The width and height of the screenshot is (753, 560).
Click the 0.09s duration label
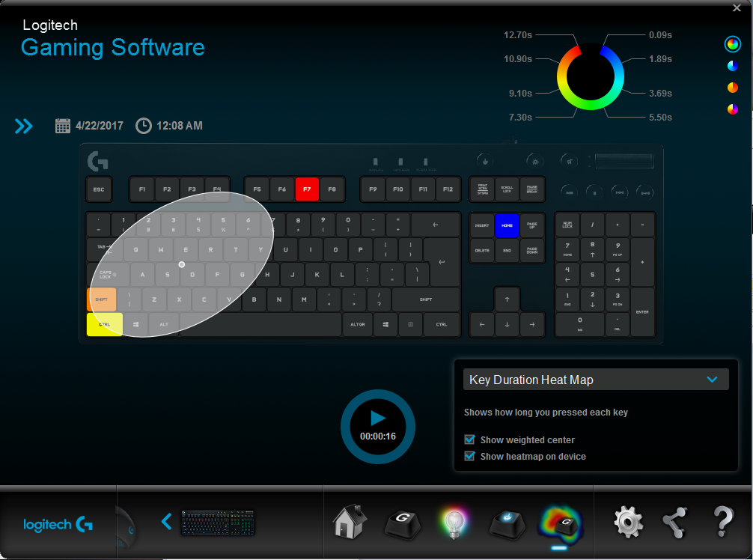pyautogui.click(x=660, y=35)
